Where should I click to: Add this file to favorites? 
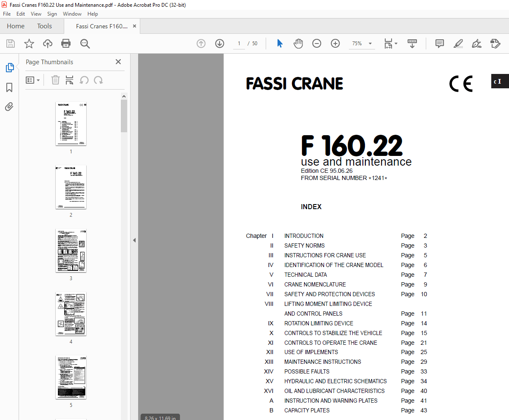point(29,44)
